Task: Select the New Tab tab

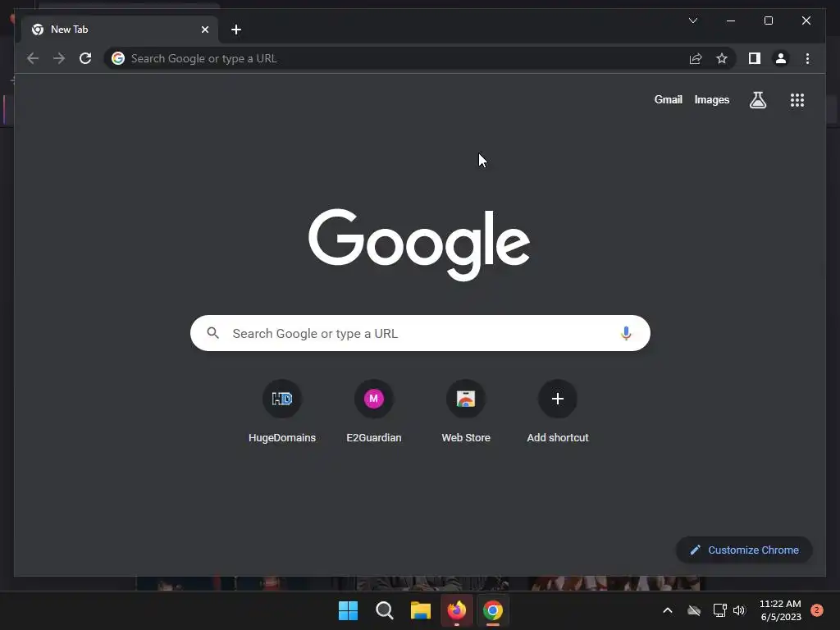Action: (x=120, y=30)
